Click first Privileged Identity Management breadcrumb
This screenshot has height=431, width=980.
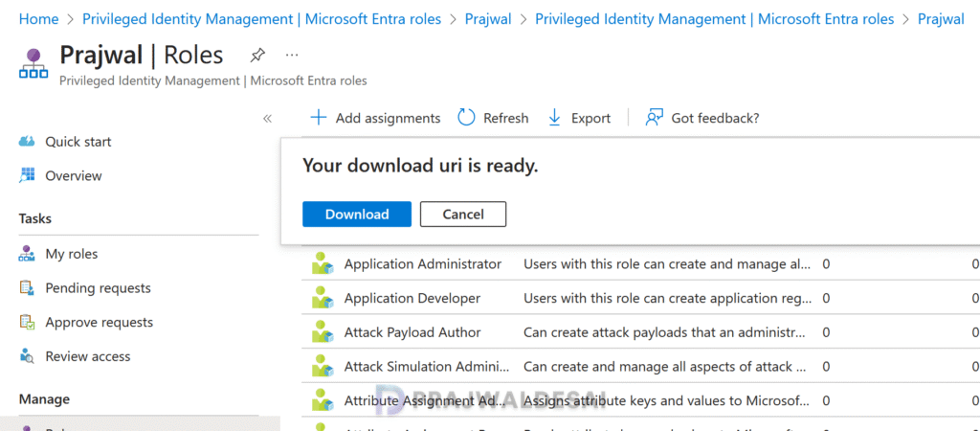tap(261, 19)
